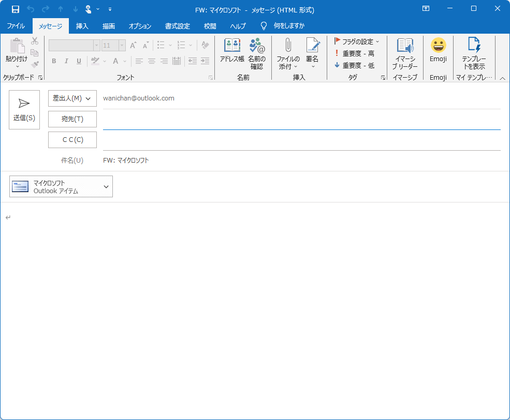
Task: Toggle bold formatting button
Action: pyautogui.click(x=54, y=61)
